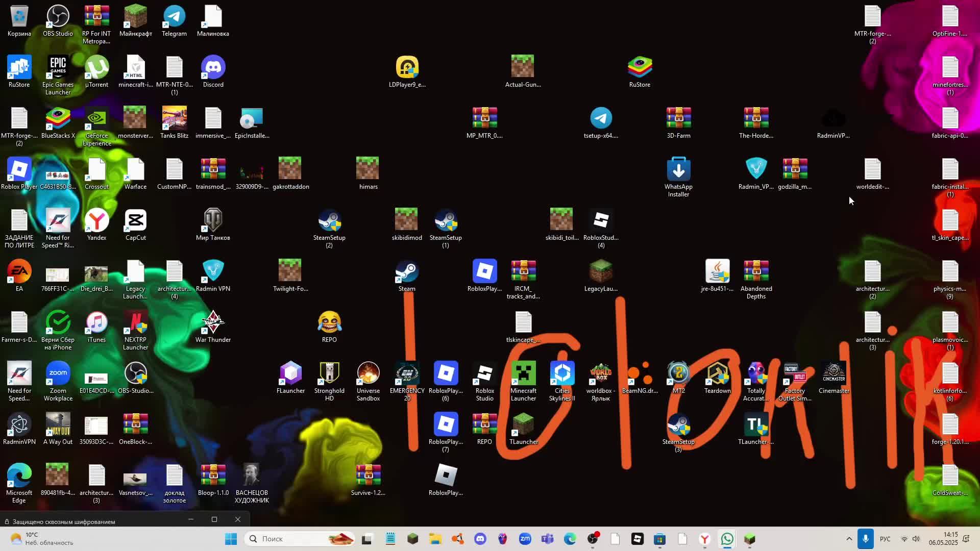
Task: Open the Windows Start menu
Action: (x=231, y=539)
